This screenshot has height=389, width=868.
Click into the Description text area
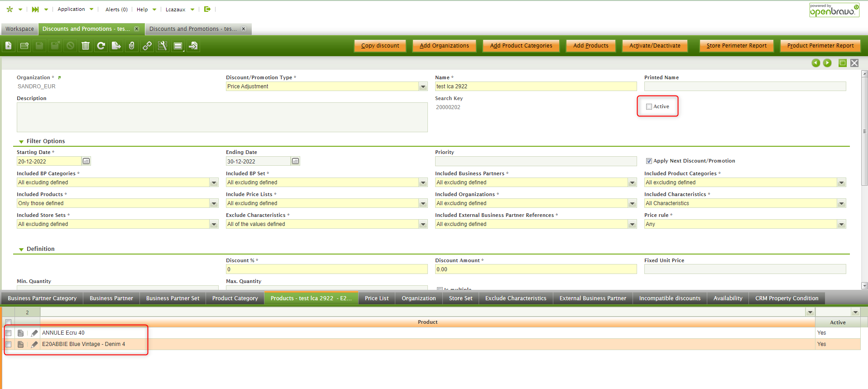coord(222,117)
